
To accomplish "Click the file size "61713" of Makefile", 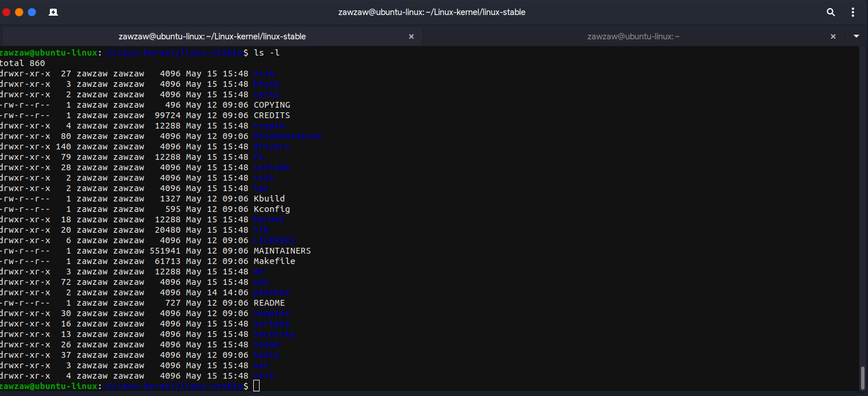I will (167, 261).
